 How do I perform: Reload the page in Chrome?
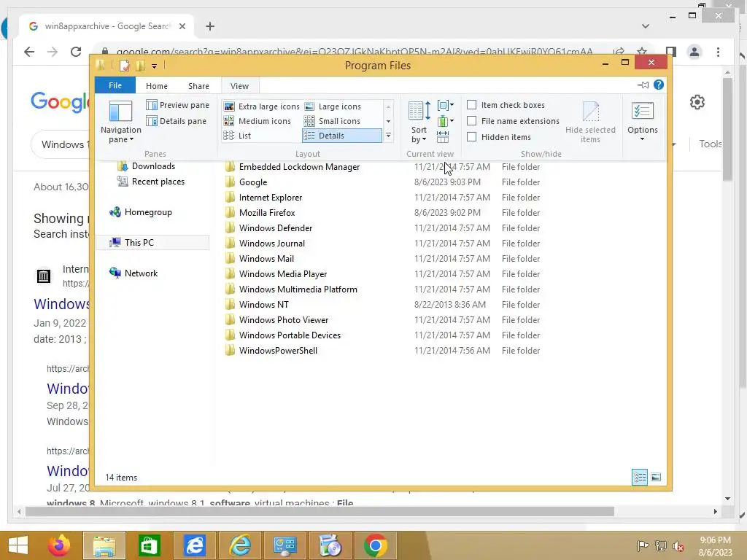tap(76, 52)
